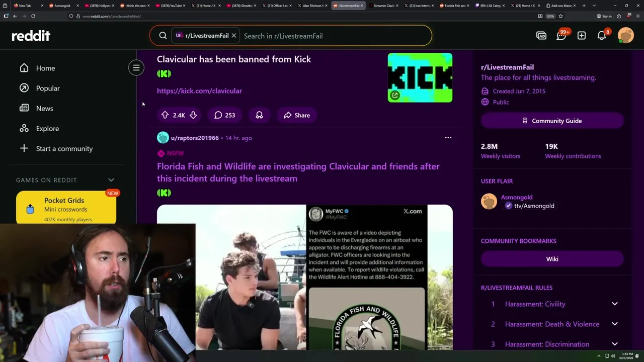This screenshot has height=362, width=644.
Task: Click the Kick flair on Florida Fish post
Action: tap(164, 193)
